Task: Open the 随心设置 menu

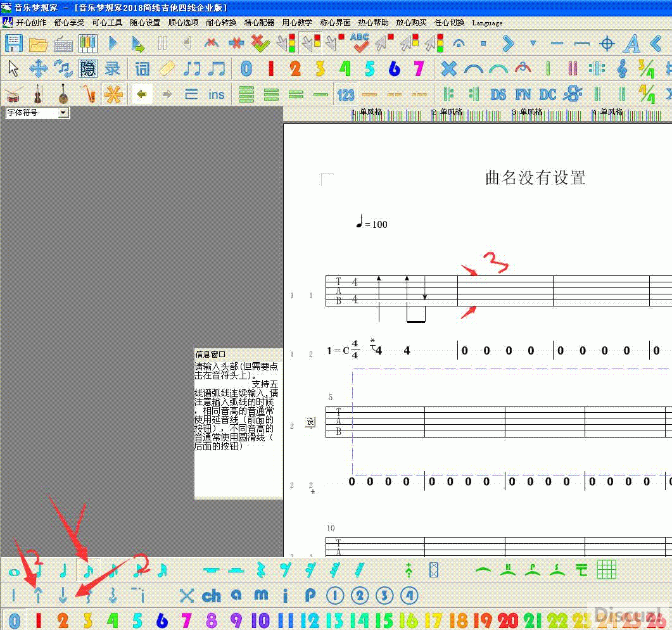Action: tap(145, 23)
